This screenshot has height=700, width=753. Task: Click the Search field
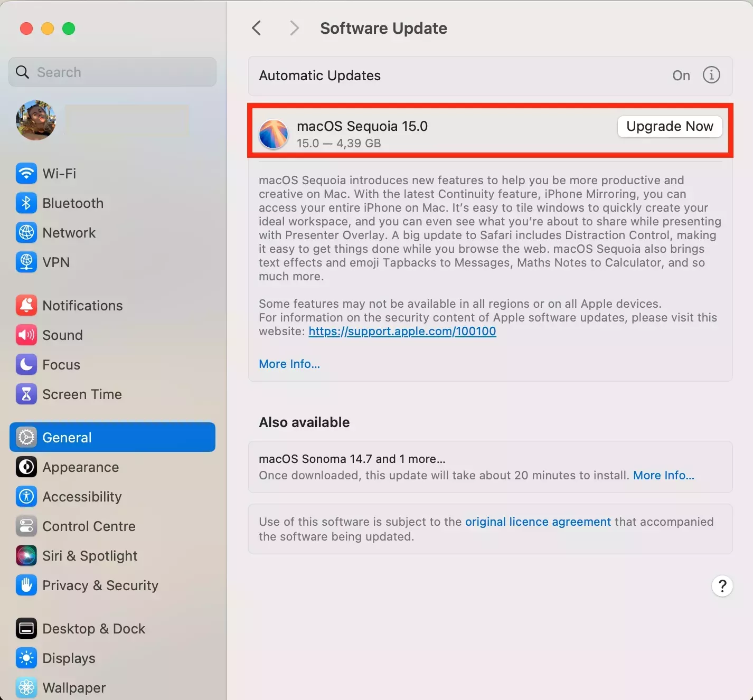pyautogui.click(x=112, y=72)
